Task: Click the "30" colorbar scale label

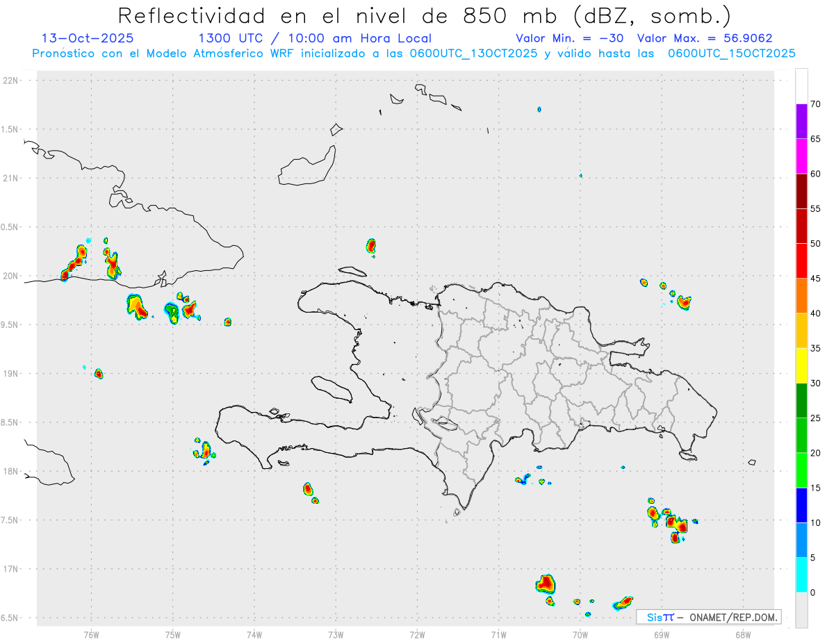Action: (x=815, y=383)
